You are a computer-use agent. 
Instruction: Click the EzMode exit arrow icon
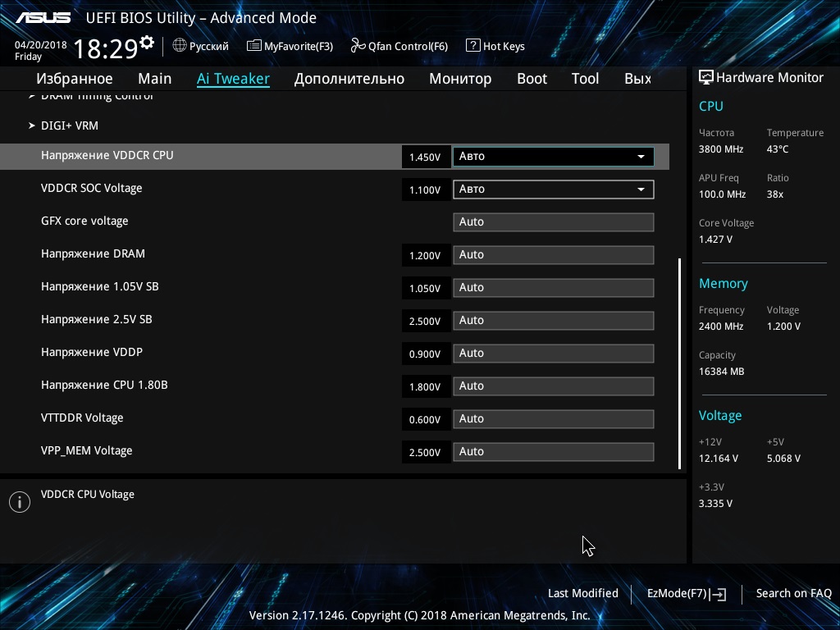[x=718, y=594]
